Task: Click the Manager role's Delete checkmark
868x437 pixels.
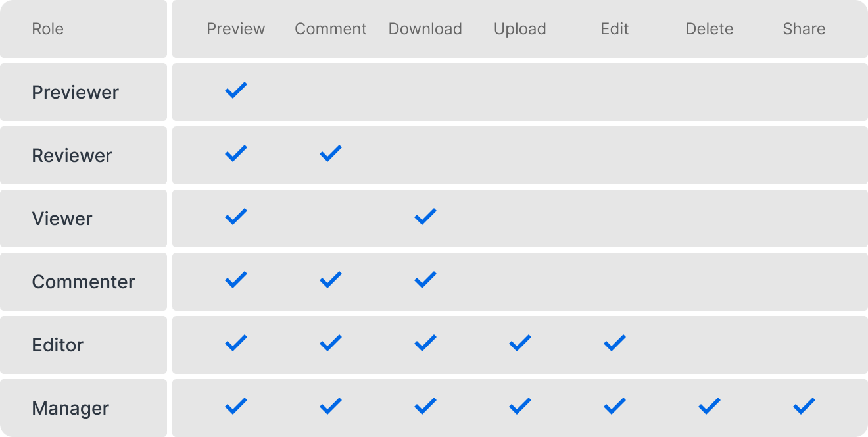Action: [710, 407]
